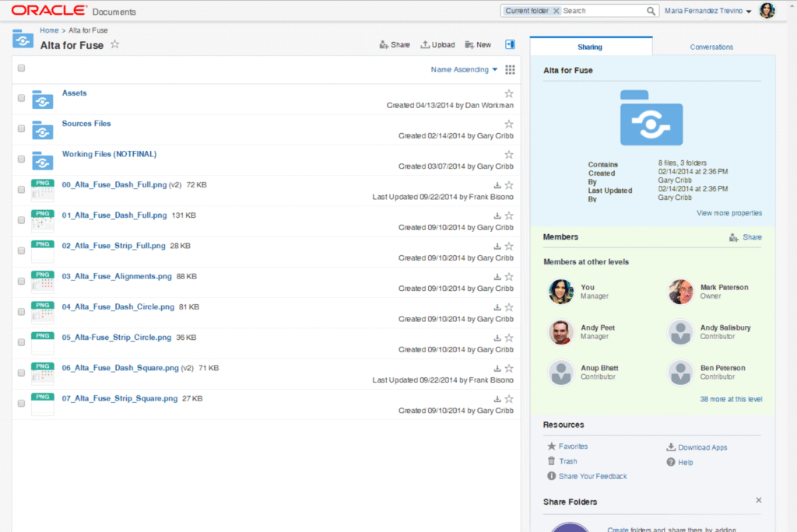
Task: Click the user profile picture in header
Action: tap(767, 11)
